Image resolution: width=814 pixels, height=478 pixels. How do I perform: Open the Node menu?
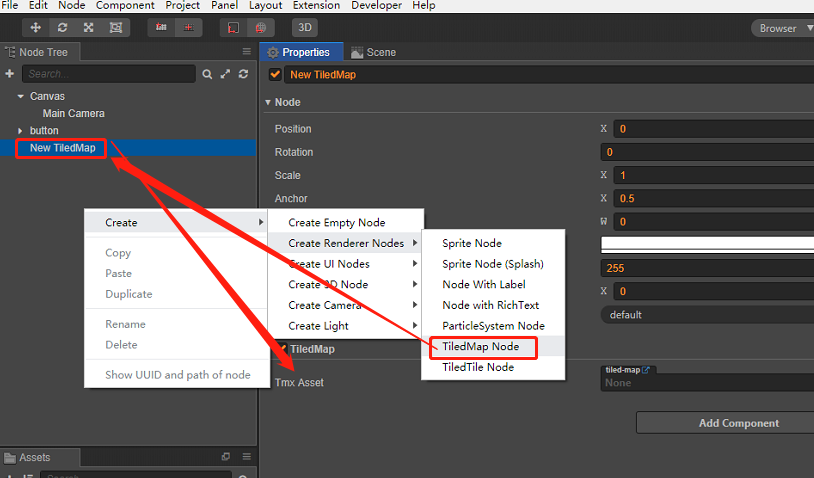[72, 5]
